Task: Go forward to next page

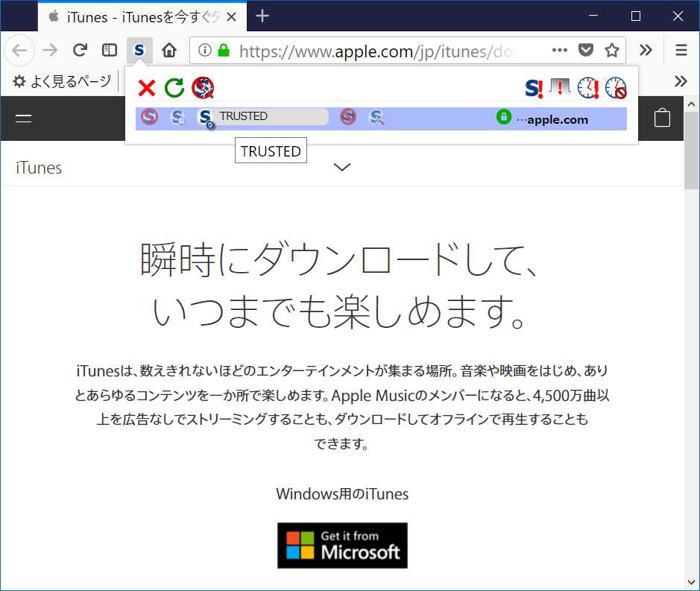Action: coord(50,50)
